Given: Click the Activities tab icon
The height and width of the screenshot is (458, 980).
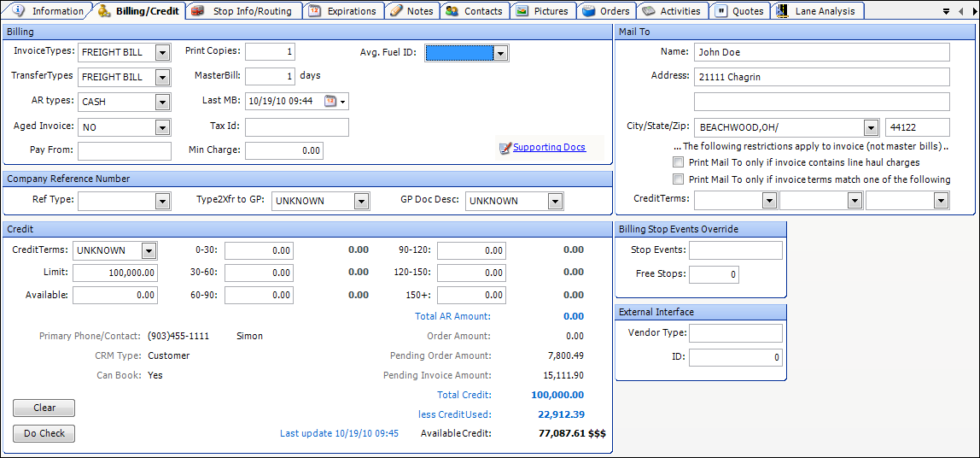Looking at the screenshot, I should [649, 10].
